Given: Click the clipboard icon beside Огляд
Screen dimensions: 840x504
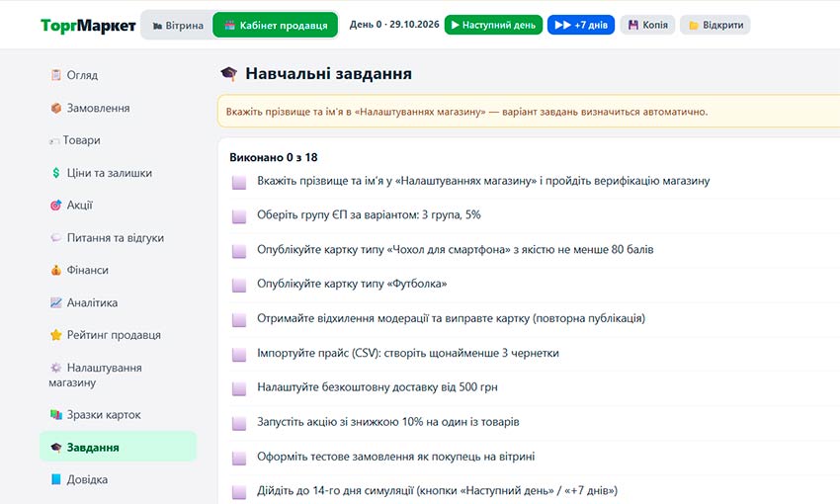Looking at the screenshot, I should tap(55, 75).
